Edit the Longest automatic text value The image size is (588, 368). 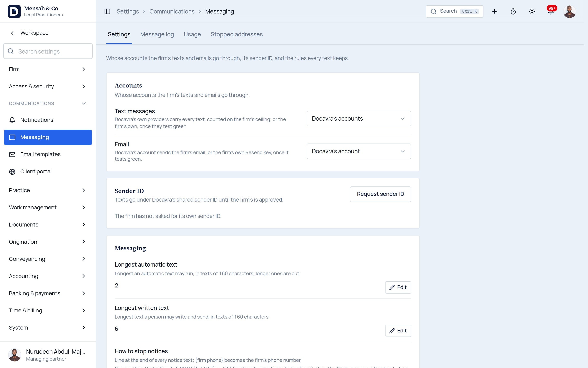(x=398, y=287)
